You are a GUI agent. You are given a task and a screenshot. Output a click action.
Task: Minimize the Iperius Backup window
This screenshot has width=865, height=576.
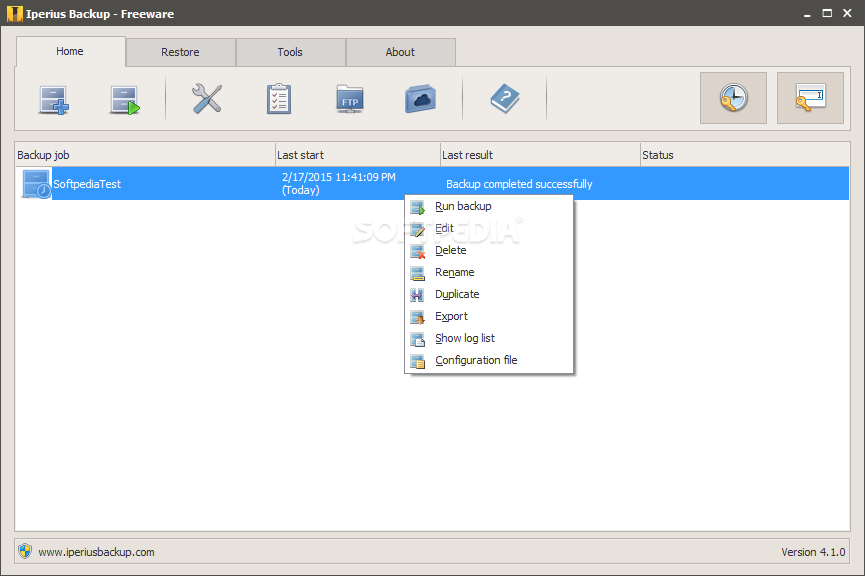pyautogui.click(x=807, y=14)
